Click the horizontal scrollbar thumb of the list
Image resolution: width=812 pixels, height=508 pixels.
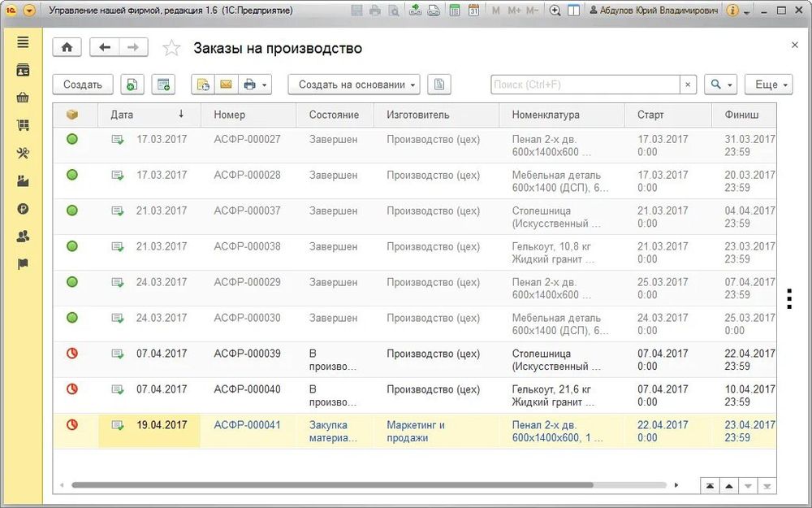332,485
